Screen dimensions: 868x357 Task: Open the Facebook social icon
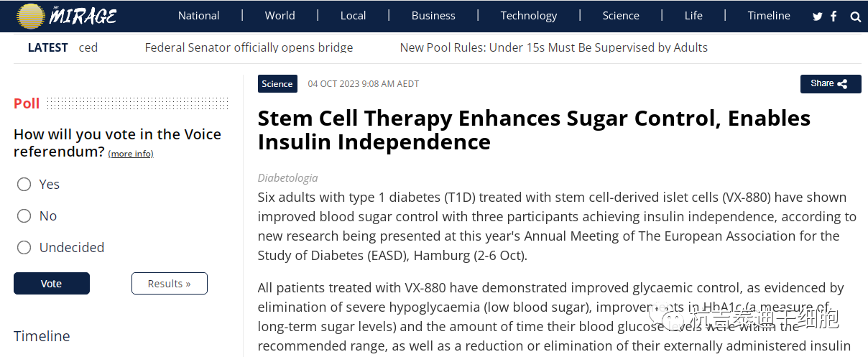point(834,17)
